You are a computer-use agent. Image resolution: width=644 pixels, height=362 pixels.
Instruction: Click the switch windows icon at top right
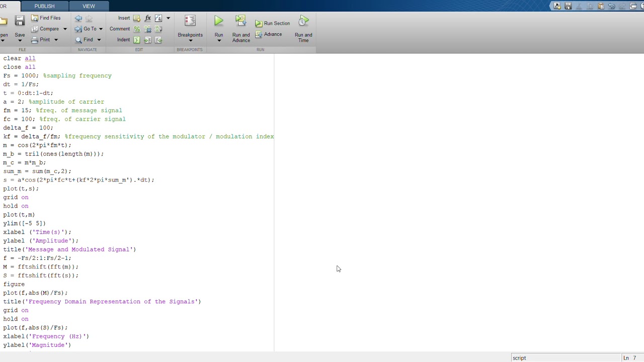633,6
